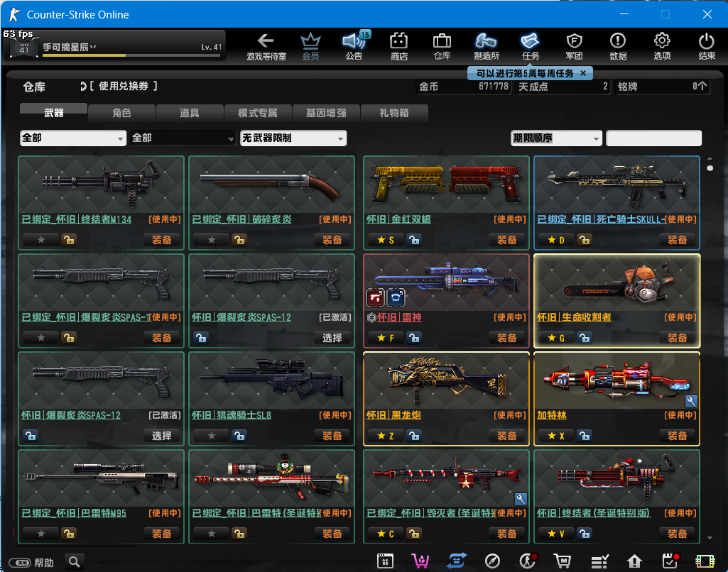The image size is (728, 572).
Task: Toggle favorite star for 终结者M134
Action: coord(41,240)
